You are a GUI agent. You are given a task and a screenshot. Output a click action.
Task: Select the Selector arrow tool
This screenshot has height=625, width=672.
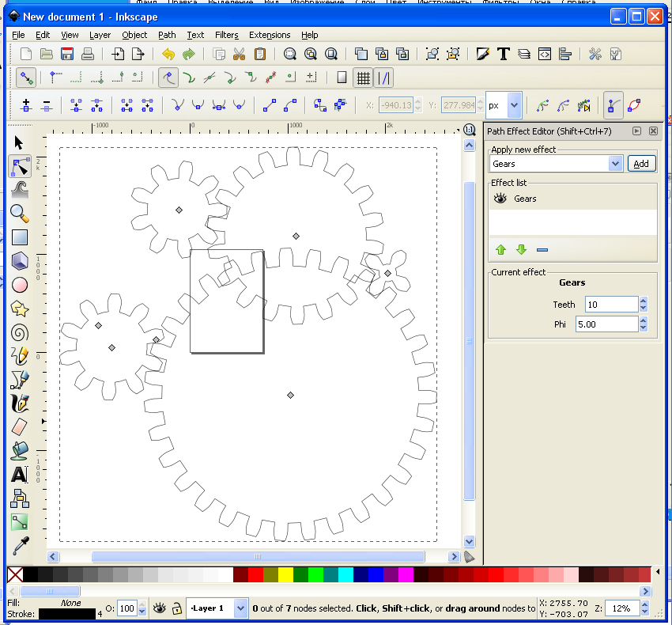point(18,142)
